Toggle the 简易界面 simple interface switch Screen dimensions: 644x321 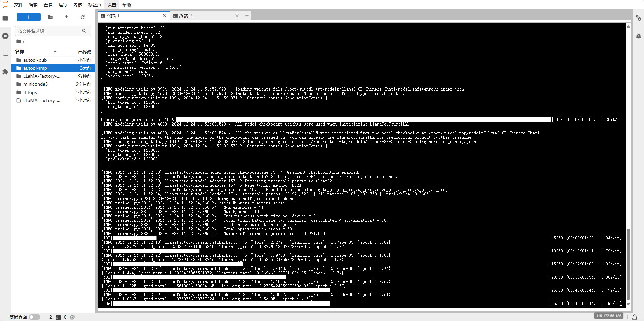click(34, 317)
